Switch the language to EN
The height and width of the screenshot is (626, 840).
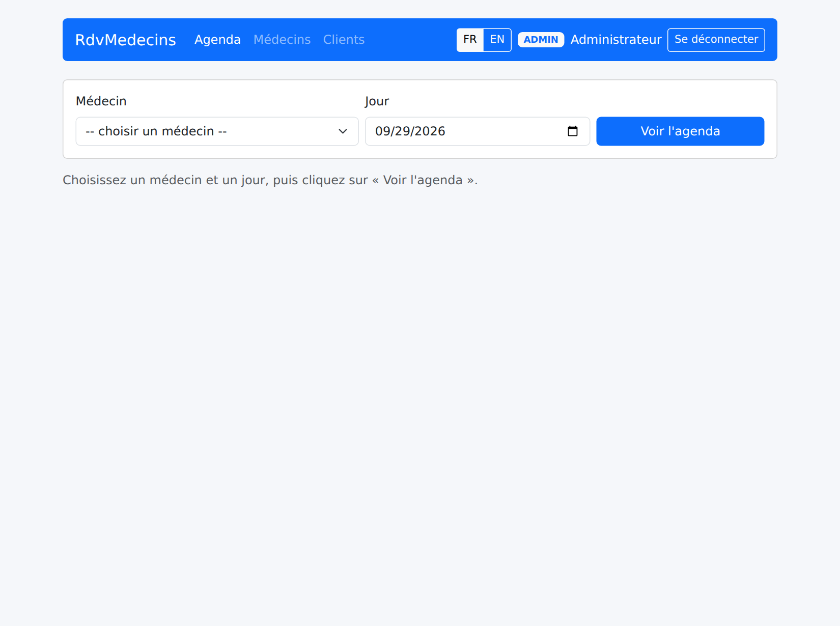pos(497,40)
